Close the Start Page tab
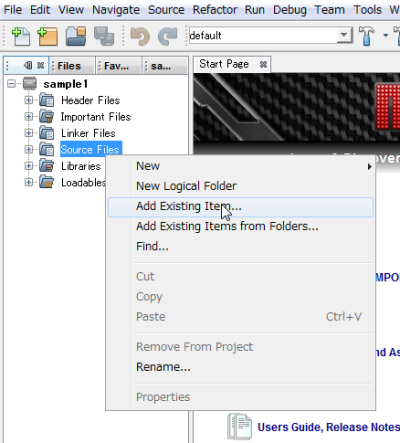This screenshot has width=400, height=443. click(x=263, y=64)
